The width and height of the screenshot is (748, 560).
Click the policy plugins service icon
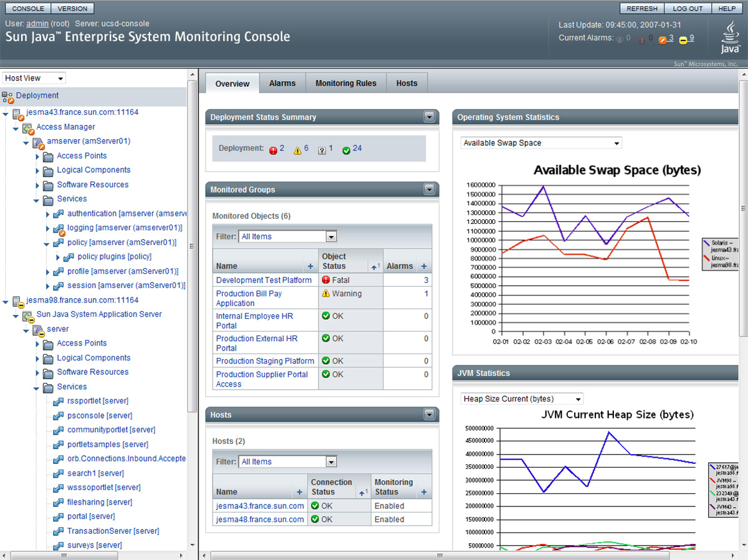pyautogui.click(x=69, y=257)
